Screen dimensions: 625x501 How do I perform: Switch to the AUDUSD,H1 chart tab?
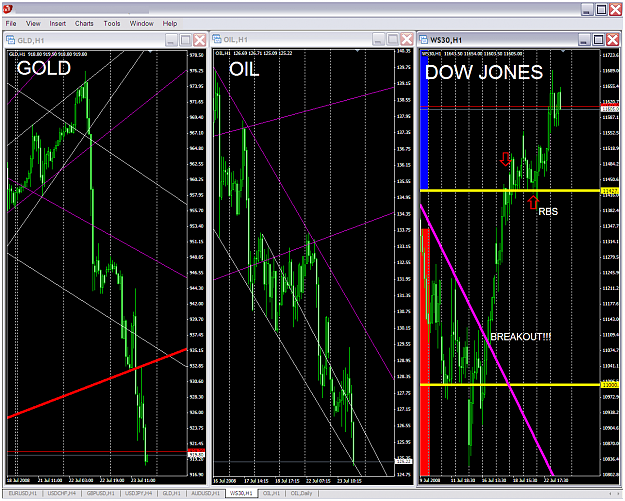coord(205,493)
